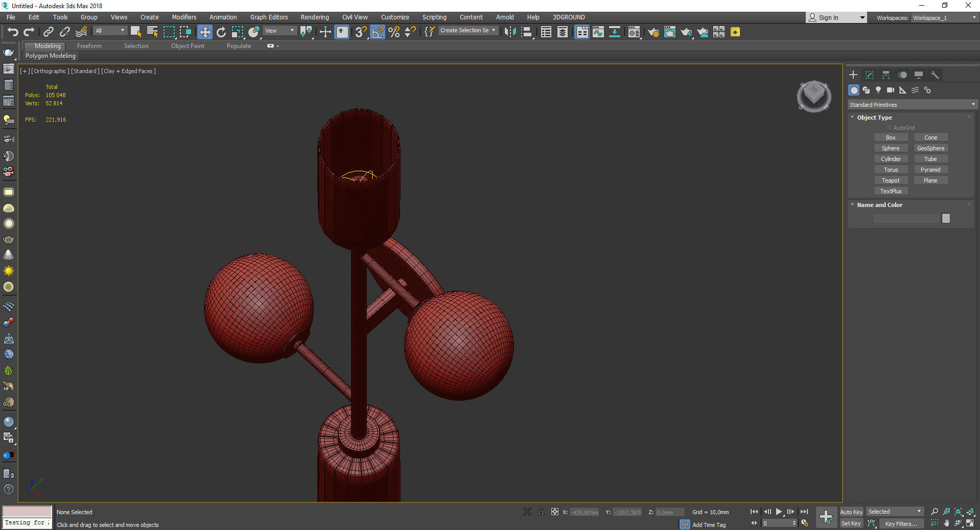Enable the AutoGrid checkbox
The image size is (980, 530).
[x=890, y=128]
